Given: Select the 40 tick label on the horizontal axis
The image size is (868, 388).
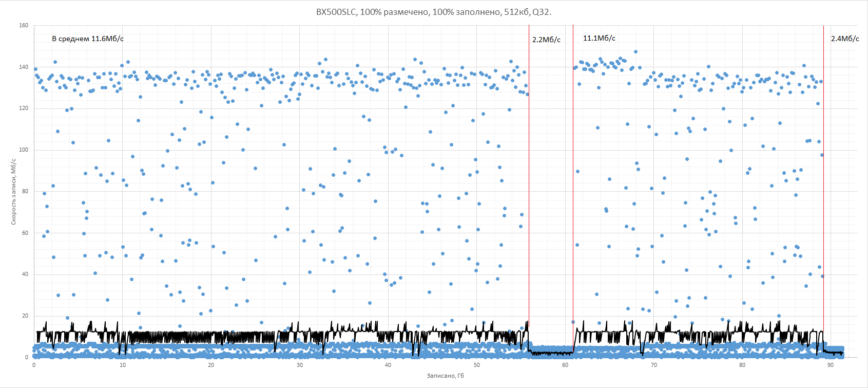Looking at the screenshot, I should [x=388, y=365].
